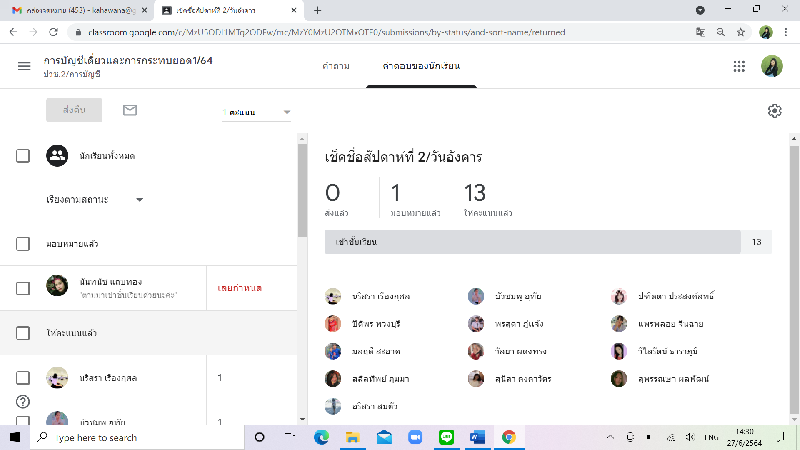Screen dimensions: 800x450
Task: Check the all students checkbox
Action: point(23,155)
